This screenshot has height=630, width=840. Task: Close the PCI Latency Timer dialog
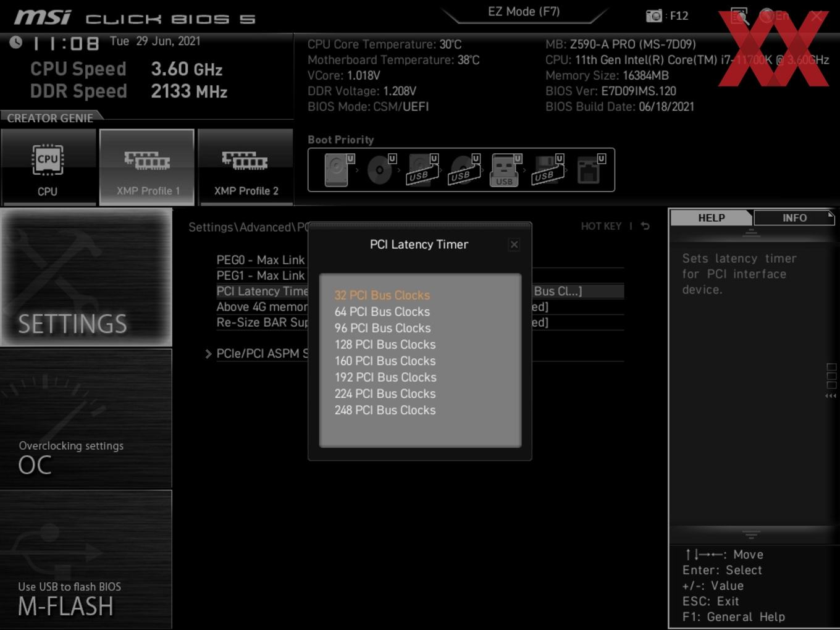[514, 245]
